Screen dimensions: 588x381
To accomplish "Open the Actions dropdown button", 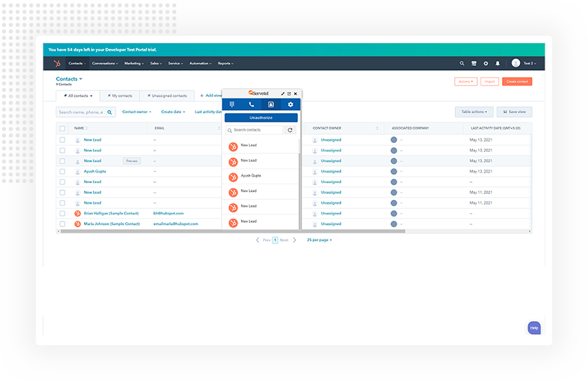I will coord(465,82).
